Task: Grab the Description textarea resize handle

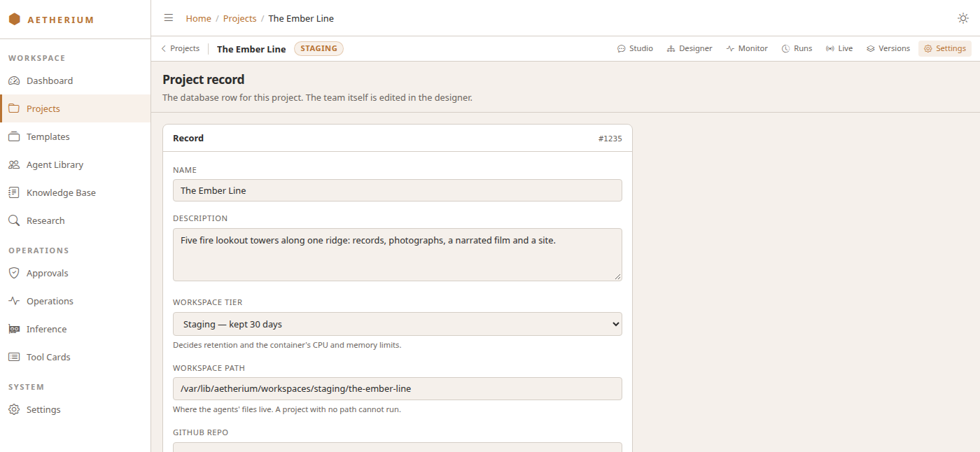Action: coord(617,276)
